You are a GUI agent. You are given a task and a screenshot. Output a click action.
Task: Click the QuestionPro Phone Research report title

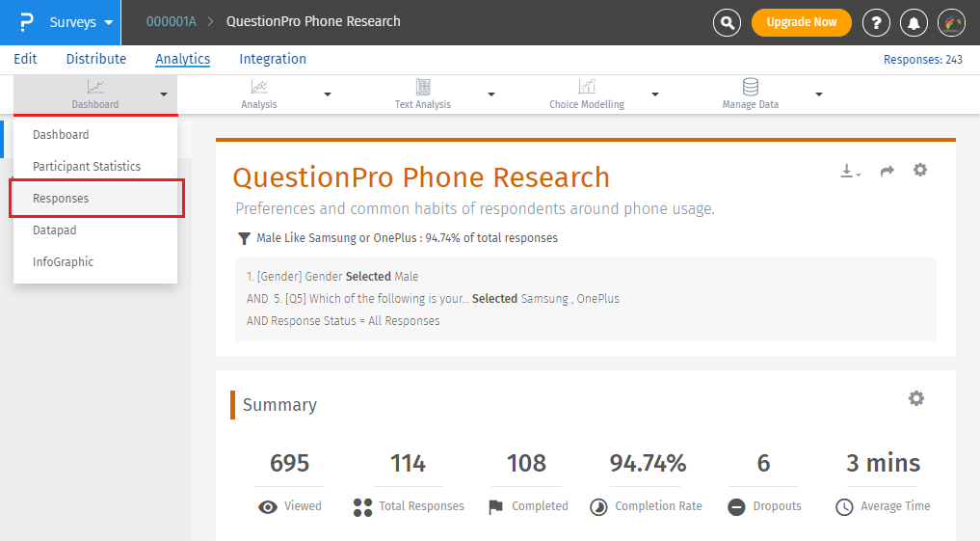421,177
